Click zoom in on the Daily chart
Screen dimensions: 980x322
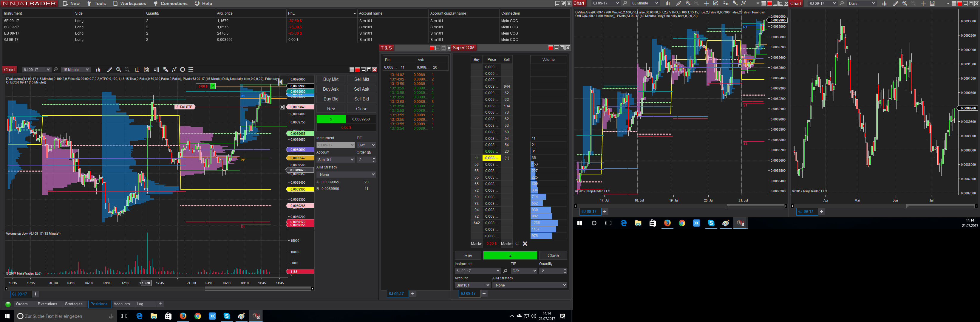905,3
